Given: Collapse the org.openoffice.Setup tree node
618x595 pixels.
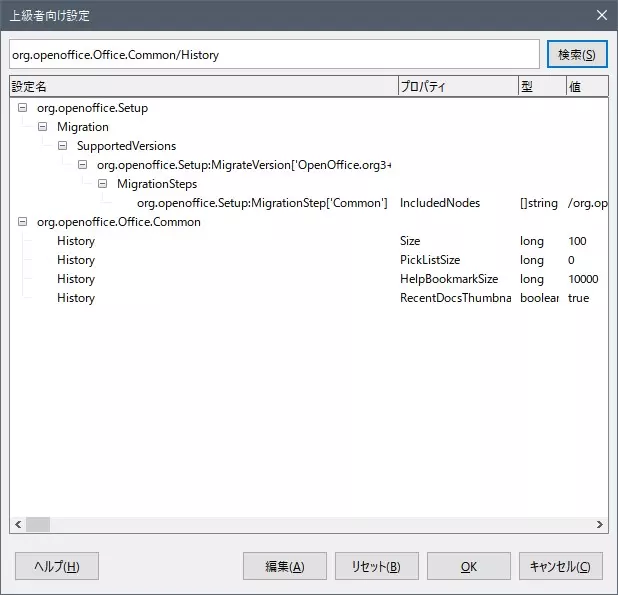Looking at the screenshot, I should [x=22, y=108].
